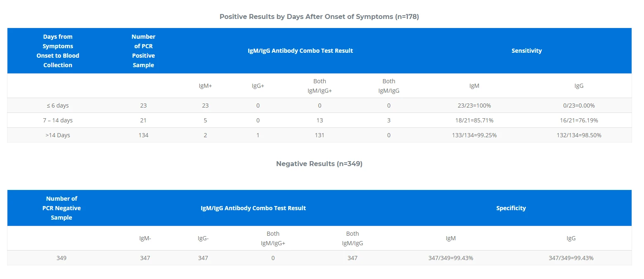This screenshot has height=279, width=644.
Task: Select the IgG+ subheader cell
Action: (258, 86)
